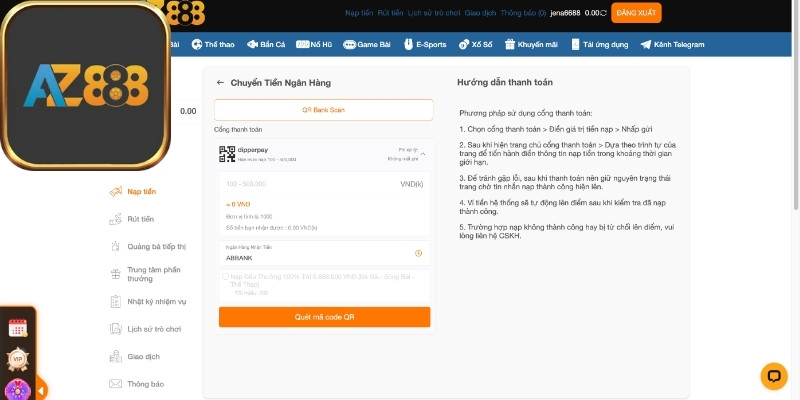Open the top Thông báo (0) link
800x400 pixels.
(523, 13)
